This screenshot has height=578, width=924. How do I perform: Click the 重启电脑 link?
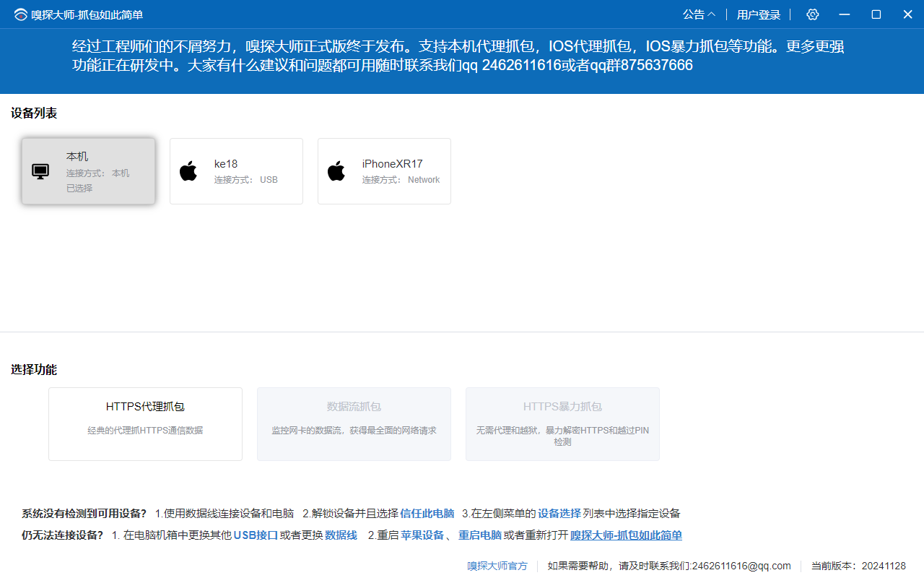[x=480, y=535]
